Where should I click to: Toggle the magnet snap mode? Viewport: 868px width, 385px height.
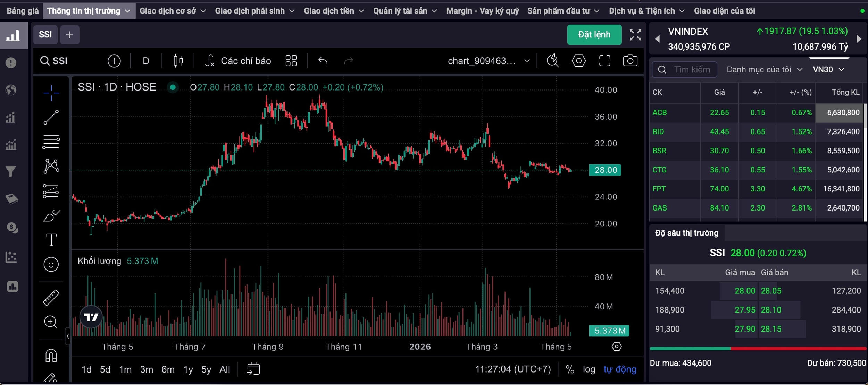click(51, 356)
